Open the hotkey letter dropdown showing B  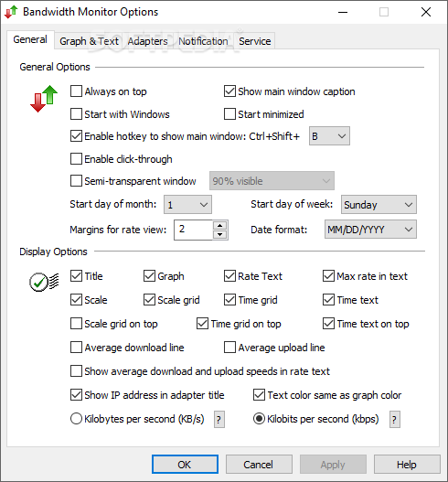(329, 136)
